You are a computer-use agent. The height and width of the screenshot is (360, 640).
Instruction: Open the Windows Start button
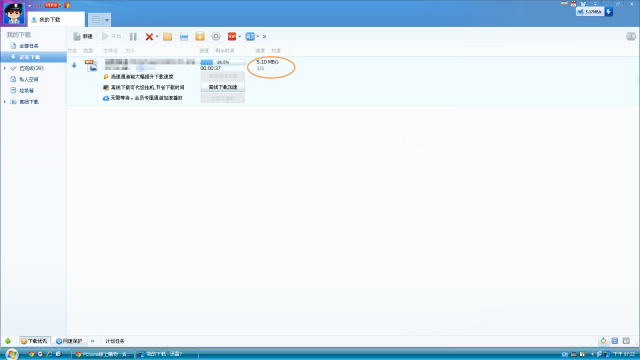coord(11,354)
